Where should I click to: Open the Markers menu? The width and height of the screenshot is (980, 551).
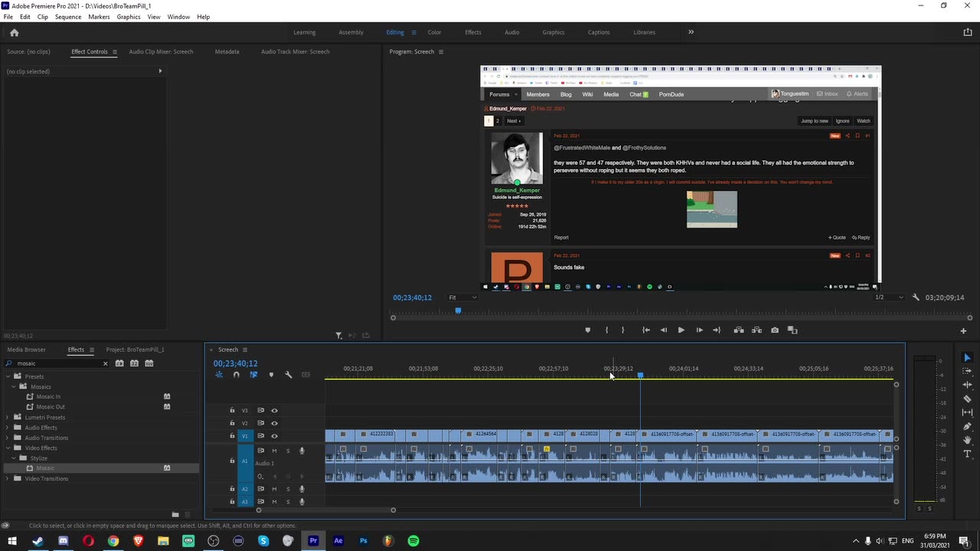pos(99,17)
